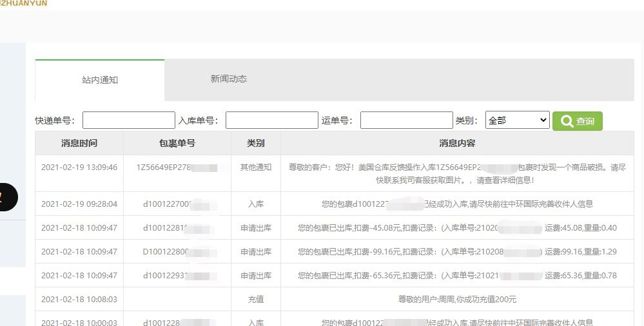Click the 充值 category cell
This screenshot has width=644, height=326.
(x=255, y=300)
